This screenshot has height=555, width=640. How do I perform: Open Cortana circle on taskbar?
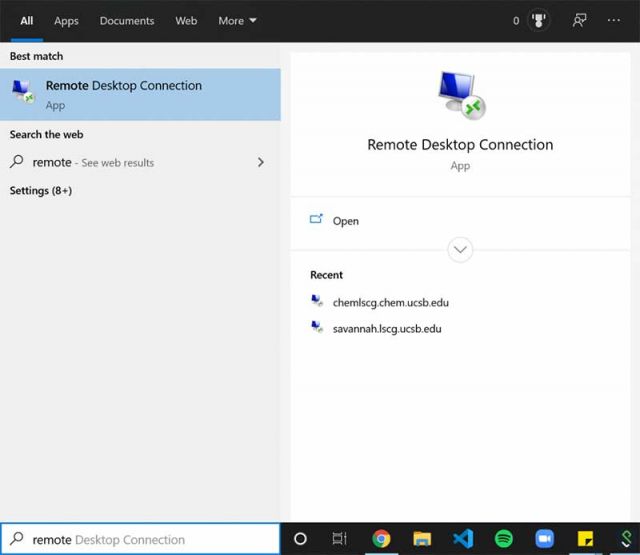click(x=300, y=539)
